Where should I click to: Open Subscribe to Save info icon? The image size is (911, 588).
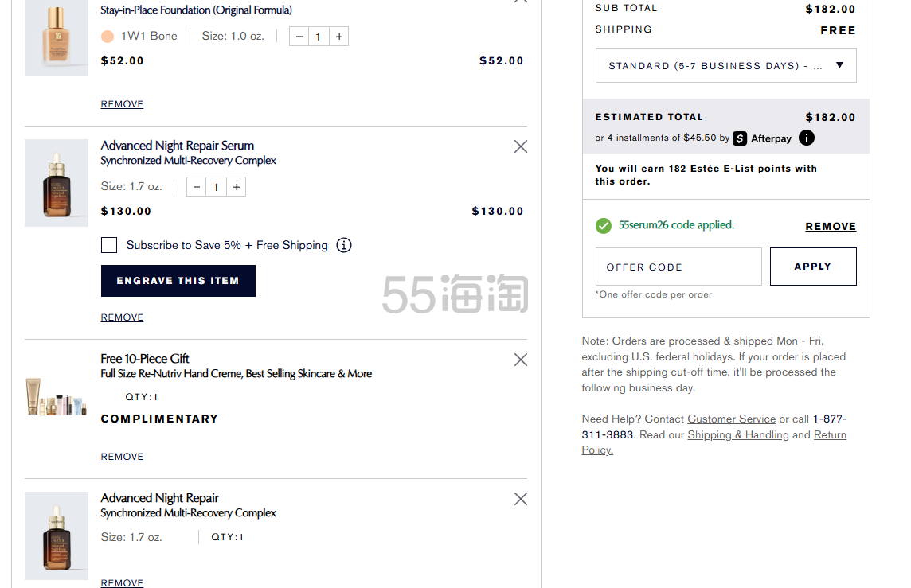(x=344, y=245)
